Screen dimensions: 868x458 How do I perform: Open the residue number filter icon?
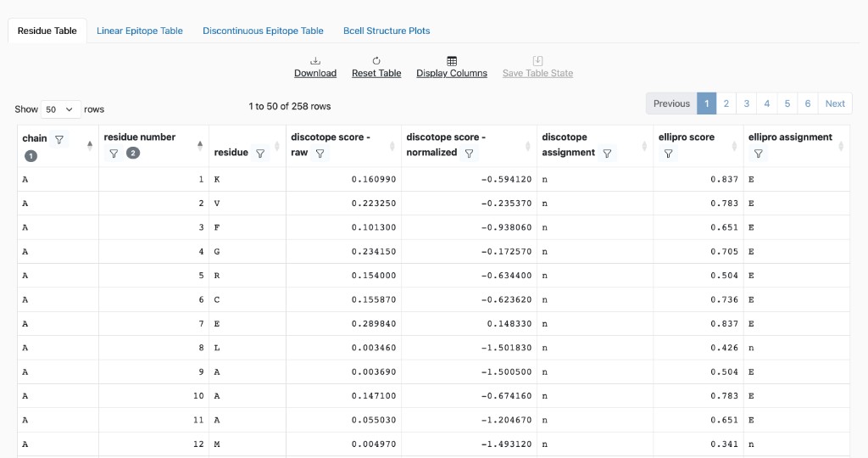click(x=114, y=154)
